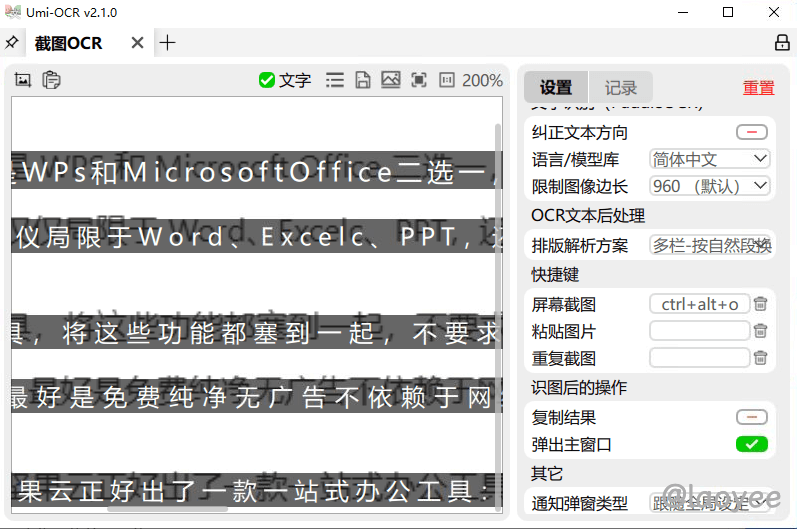This screenshot has height=529, width=797.
Task: Toggle the 文字 checkbox in the toolbar
Action: 267,80
